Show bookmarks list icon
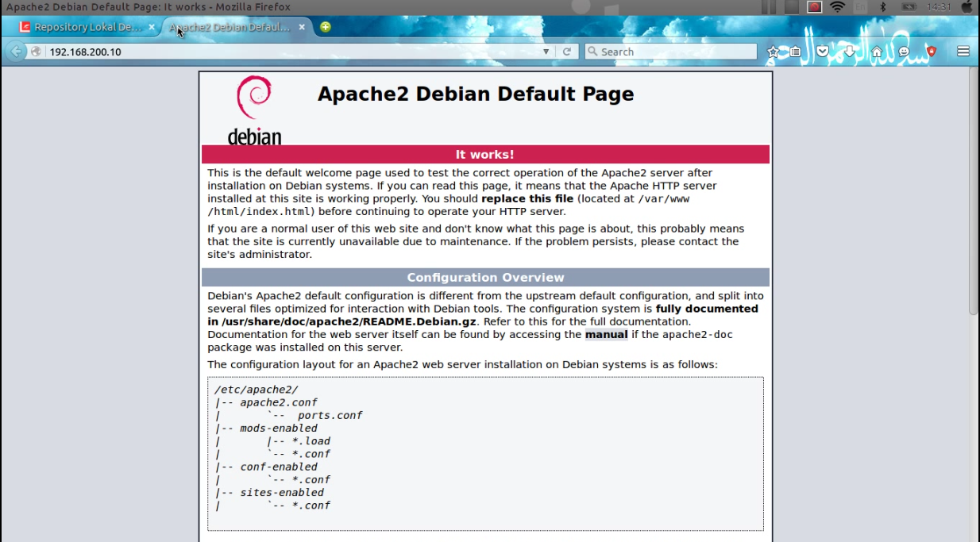 click(795, 52)
